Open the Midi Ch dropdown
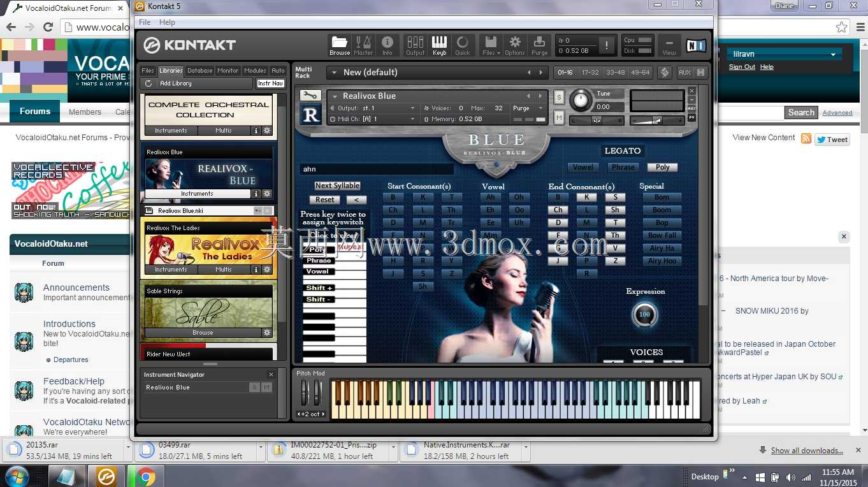The image size is (868, 487). coord(373,119)
